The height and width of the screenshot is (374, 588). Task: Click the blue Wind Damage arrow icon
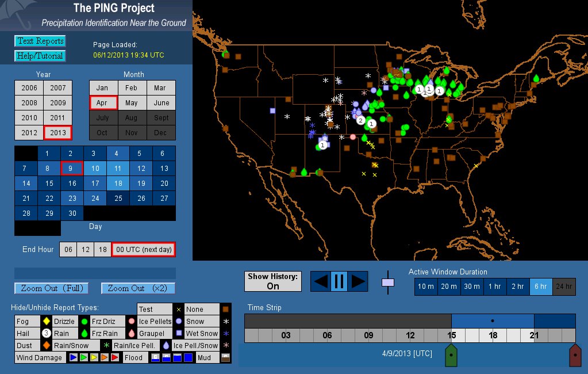coord(74,357)
